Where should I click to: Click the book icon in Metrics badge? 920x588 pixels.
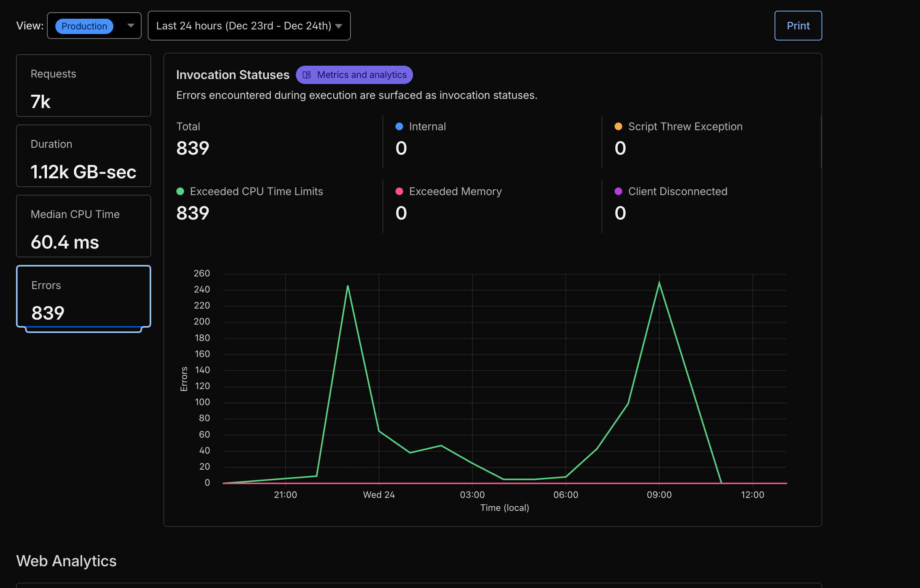click(x=307, y=75)
